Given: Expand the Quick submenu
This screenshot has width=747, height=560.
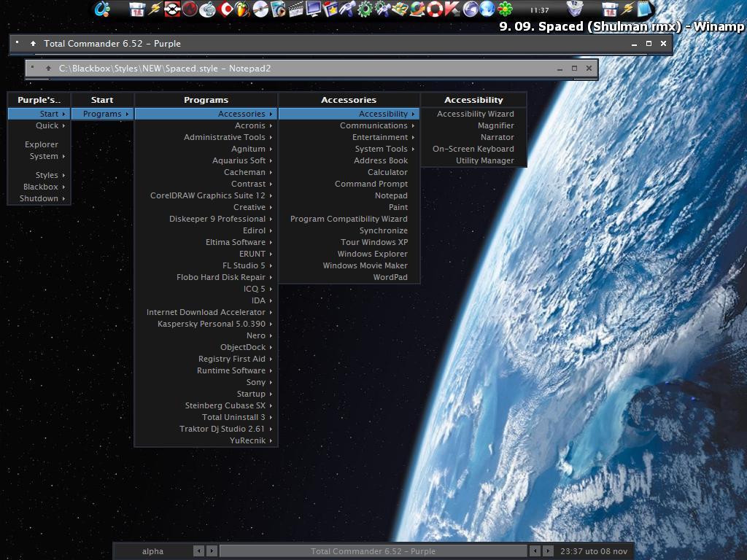Looking at the screenshot, I should tap(39, 125).
